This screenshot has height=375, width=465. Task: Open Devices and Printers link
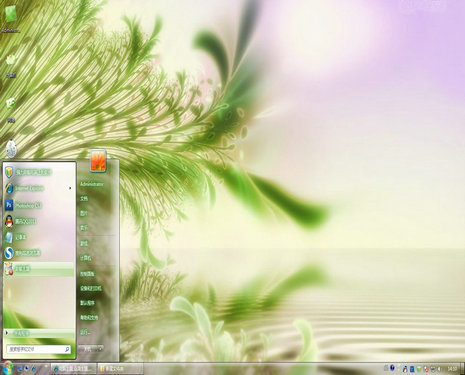pos(90,288)
